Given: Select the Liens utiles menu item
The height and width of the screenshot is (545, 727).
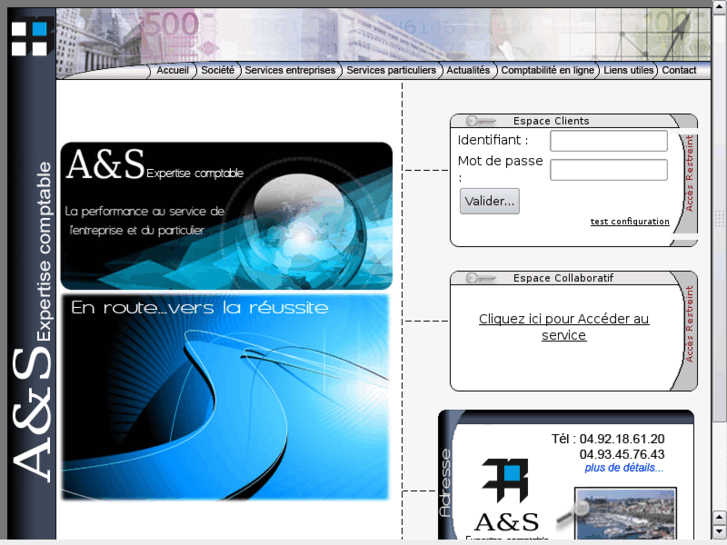Looking at the screenshot, I should click(628, 71).
